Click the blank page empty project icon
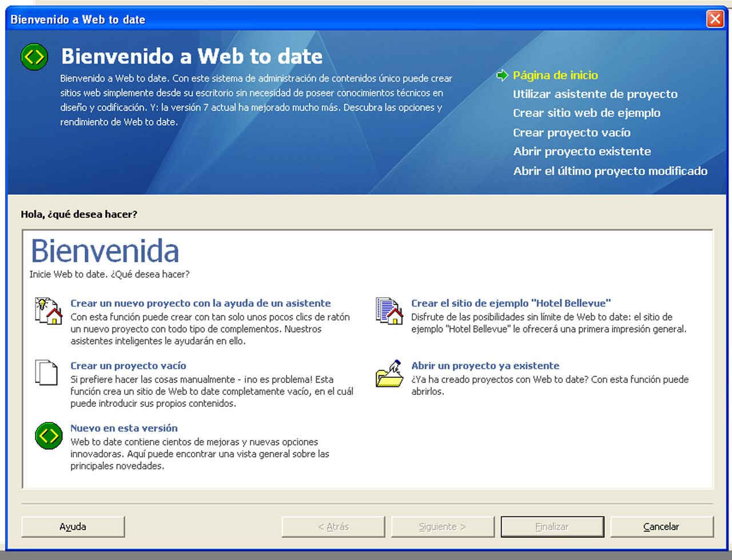The height and width of the screenshot is (560, 732). click(x=46, y=373)
